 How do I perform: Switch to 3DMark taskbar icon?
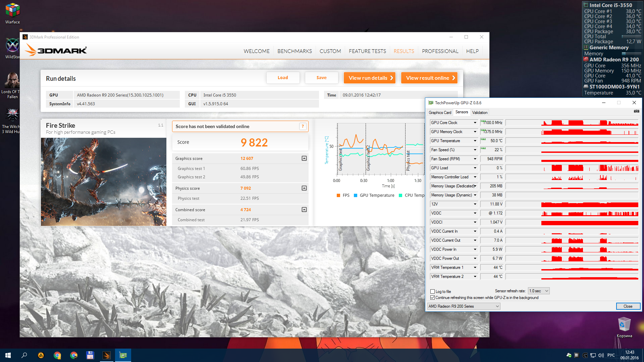[107, 355]
